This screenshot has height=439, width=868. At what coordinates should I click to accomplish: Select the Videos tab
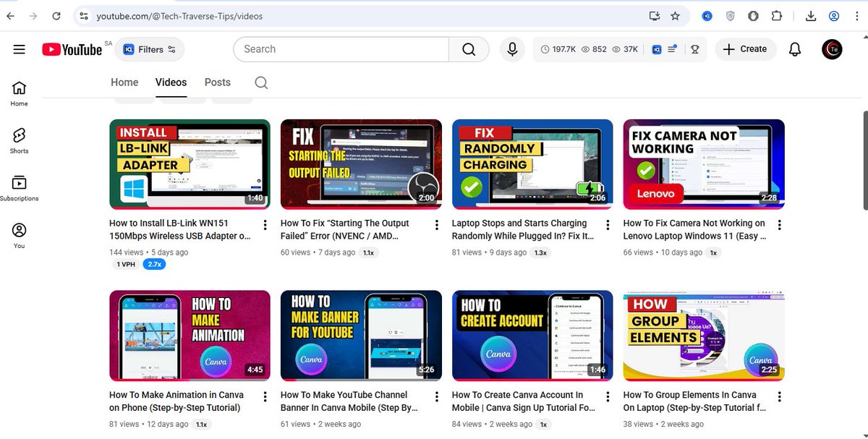coord(171,82)
